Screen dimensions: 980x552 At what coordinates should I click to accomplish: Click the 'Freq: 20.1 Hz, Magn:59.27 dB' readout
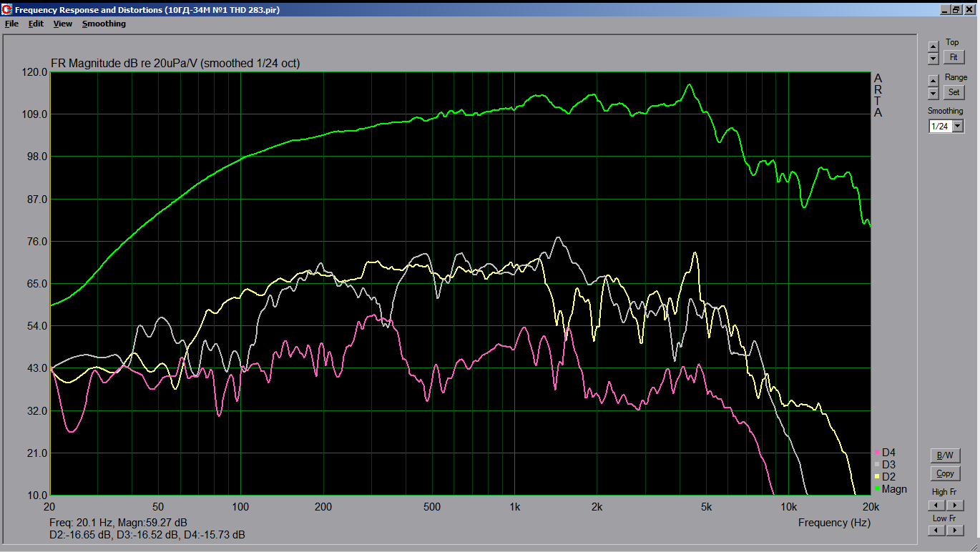pos(118,523)
